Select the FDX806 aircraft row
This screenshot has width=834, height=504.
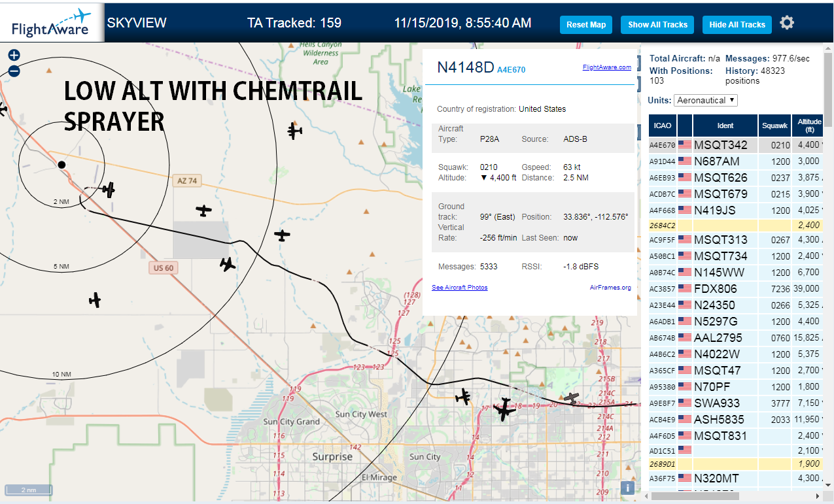tap(736, 288)
